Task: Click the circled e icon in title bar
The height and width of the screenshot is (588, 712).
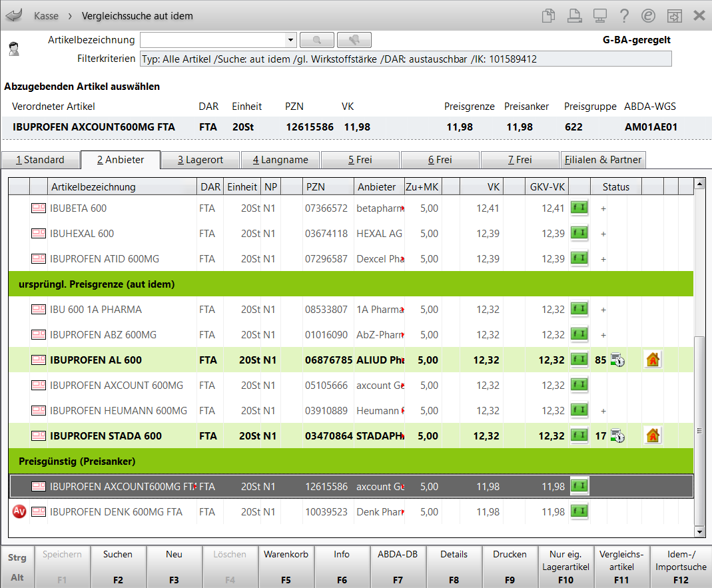Action: 649,15
